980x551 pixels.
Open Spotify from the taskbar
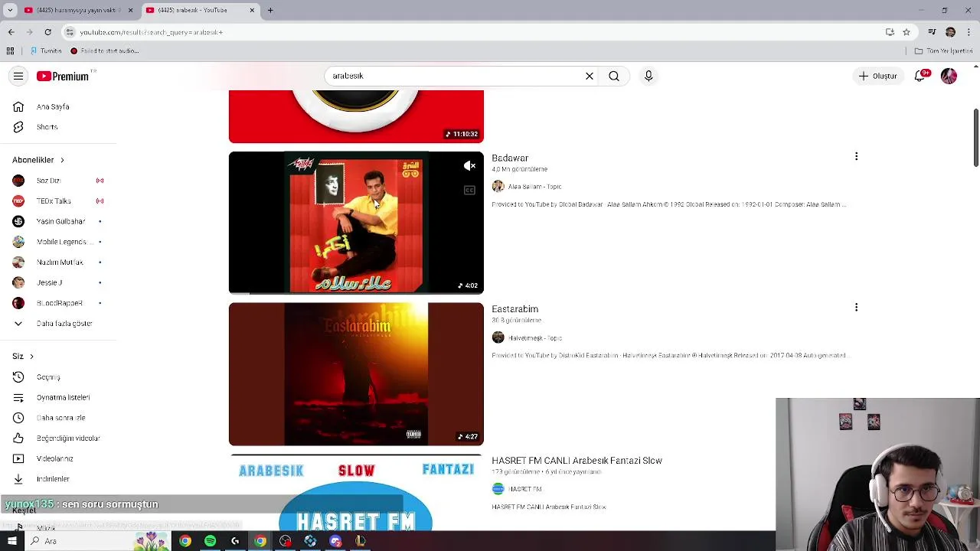210,541
